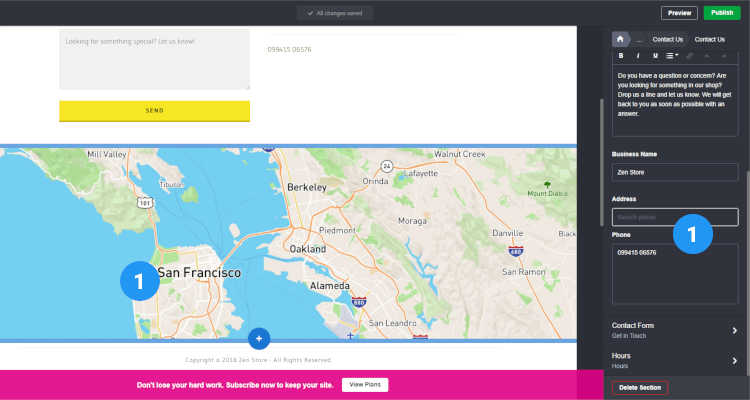Click the Address search places field
This screenshot has height=400, width=750.
click(675, 217)
